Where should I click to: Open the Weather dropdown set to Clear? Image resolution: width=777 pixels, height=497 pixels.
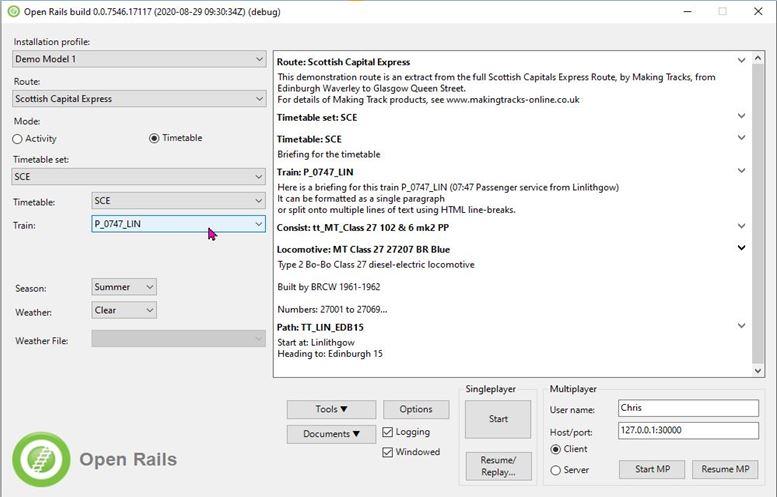[124, 310]
